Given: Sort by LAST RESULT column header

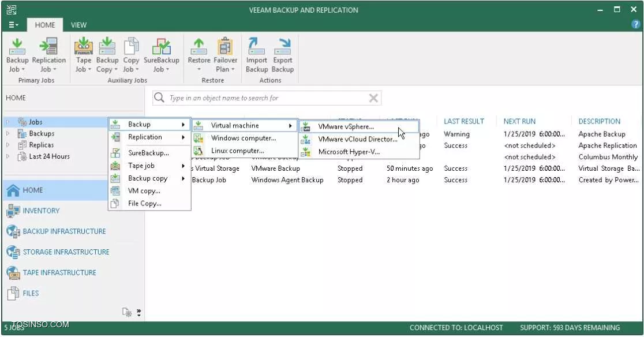Looking at the screenshot, I should 464,122.
